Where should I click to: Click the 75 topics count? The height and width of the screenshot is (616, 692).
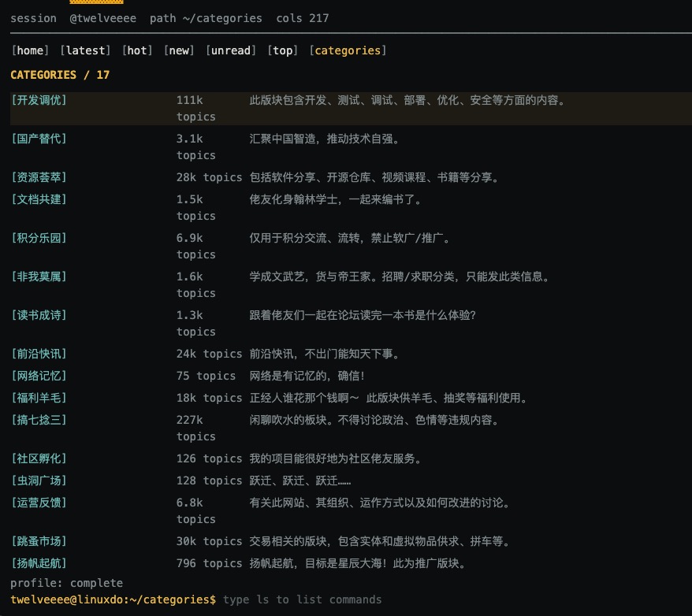206,376
